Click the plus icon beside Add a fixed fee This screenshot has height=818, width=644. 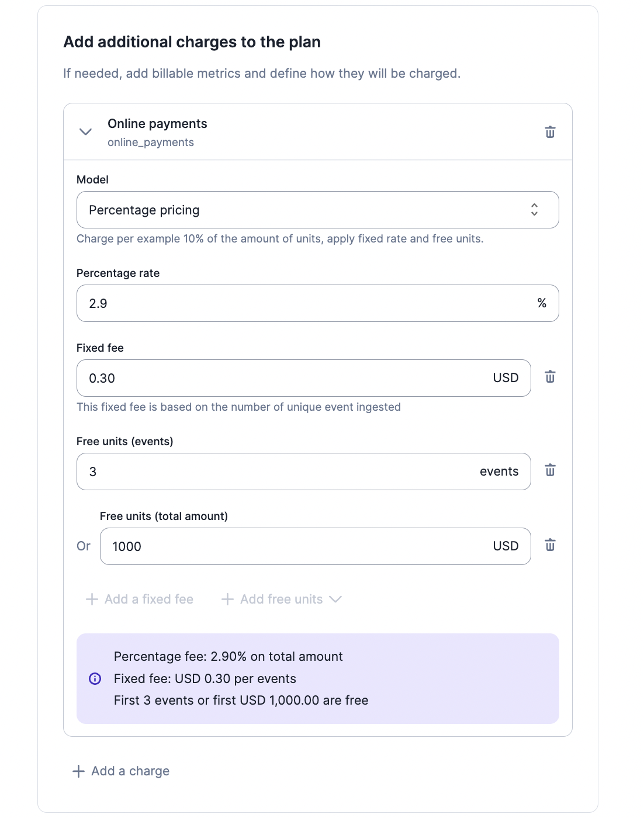[92, 599]
